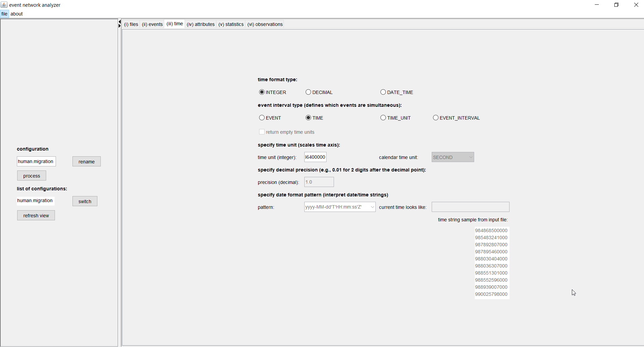
Task: Select the DATE_TIME time format option
Action: pyautogui.click(x=383, y=92)
